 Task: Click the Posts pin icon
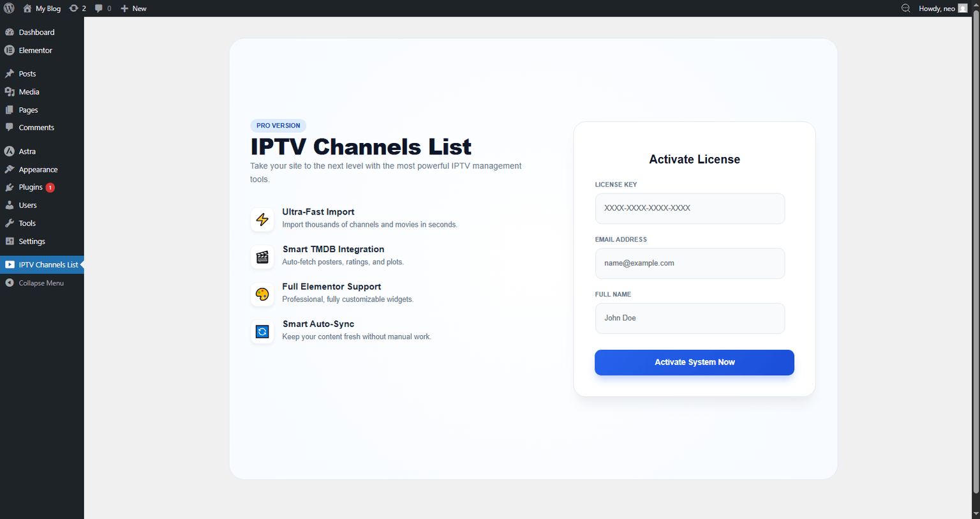10,73
